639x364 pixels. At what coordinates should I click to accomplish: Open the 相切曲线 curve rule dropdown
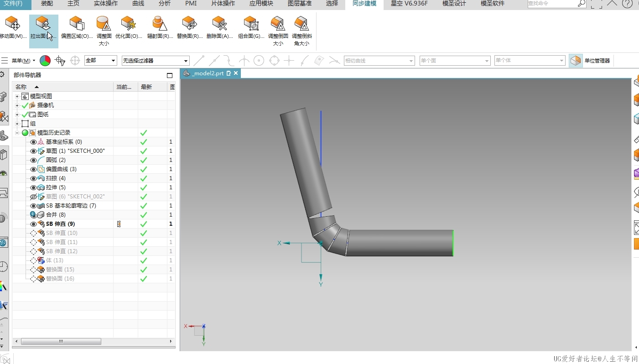(379, 60)
